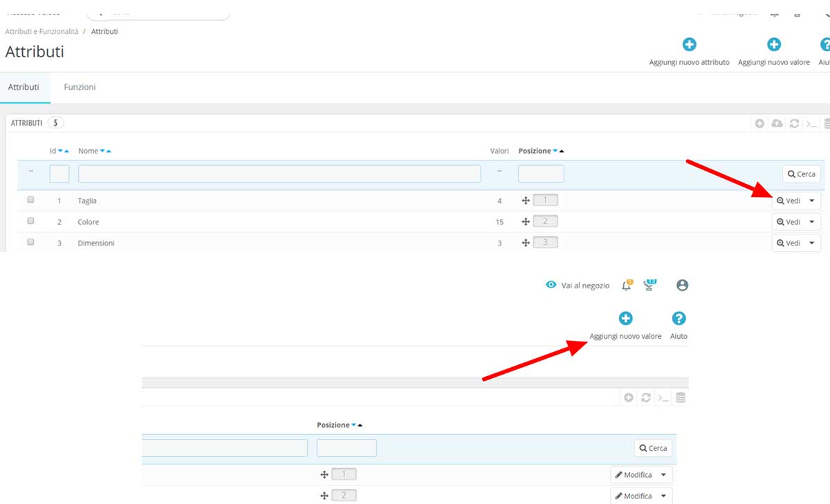
Task: Open the Modifica dropdown arrow
Action: (x=662, y=474)
